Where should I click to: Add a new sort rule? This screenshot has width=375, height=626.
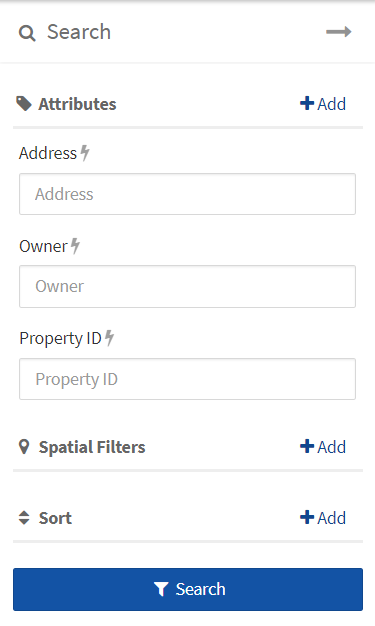coord(323,518)
